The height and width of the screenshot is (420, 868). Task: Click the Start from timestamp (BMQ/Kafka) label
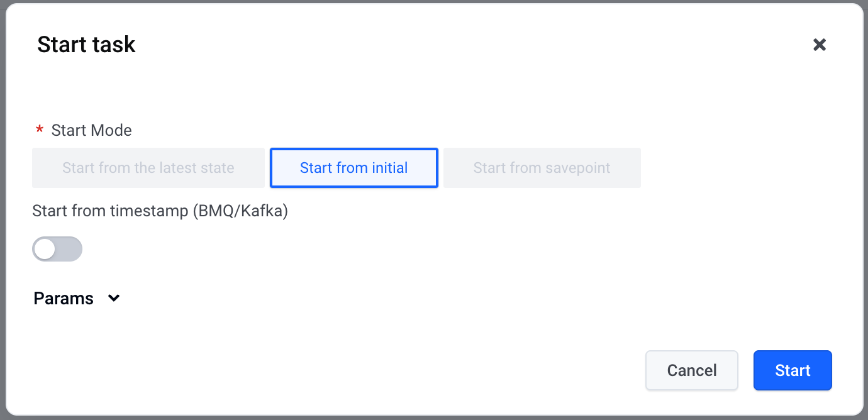pyautogui.click(x=160, y=211)
